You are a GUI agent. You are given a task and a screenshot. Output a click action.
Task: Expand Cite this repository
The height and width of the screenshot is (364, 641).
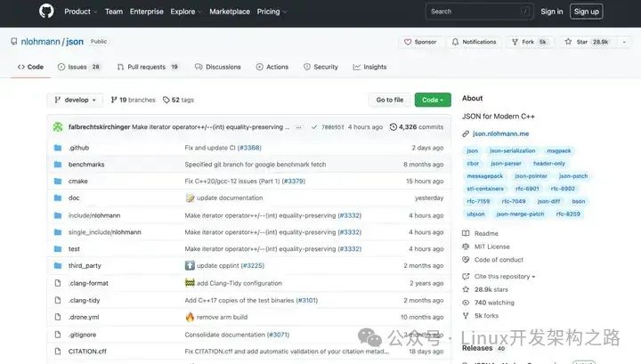[505, 276]
